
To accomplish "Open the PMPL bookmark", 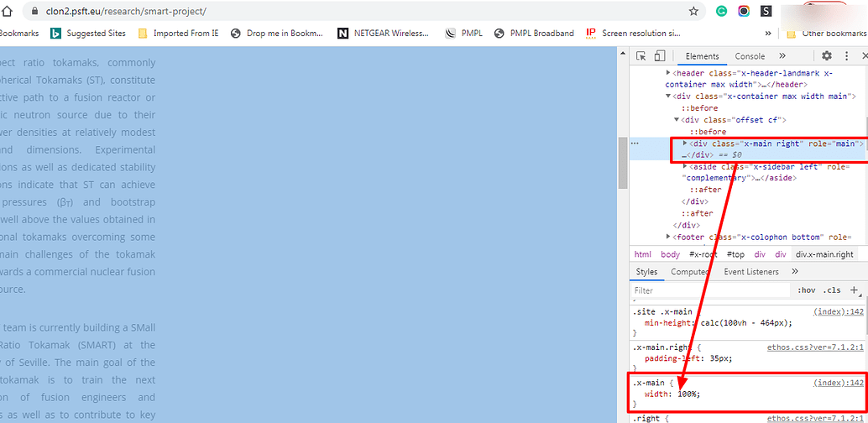I will [464, 34].
